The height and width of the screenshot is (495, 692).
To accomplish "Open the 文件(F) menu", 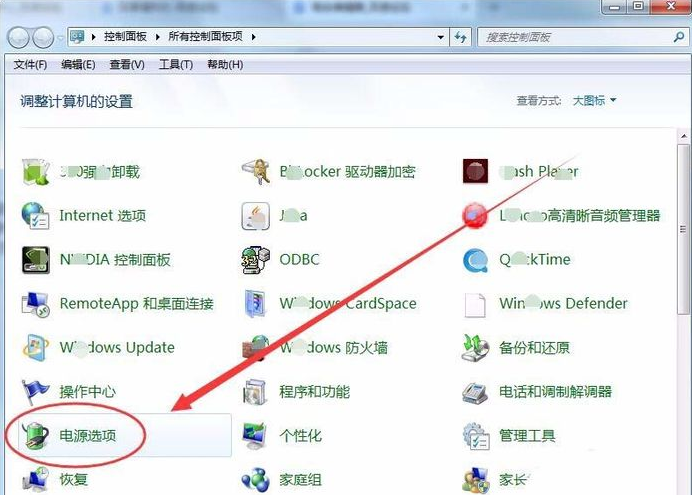I will tap(30, 65).
